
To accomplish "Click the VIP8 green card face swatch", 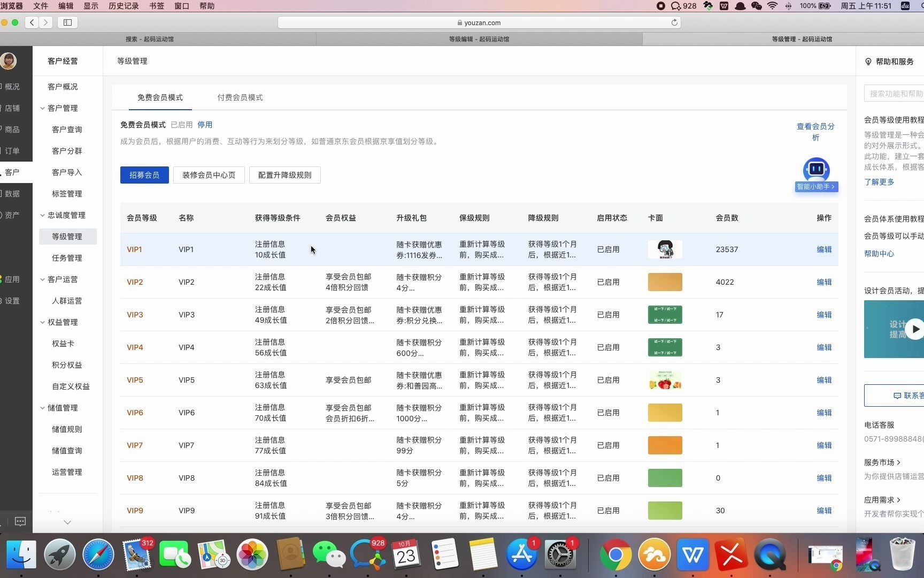I will coord(665,478).
